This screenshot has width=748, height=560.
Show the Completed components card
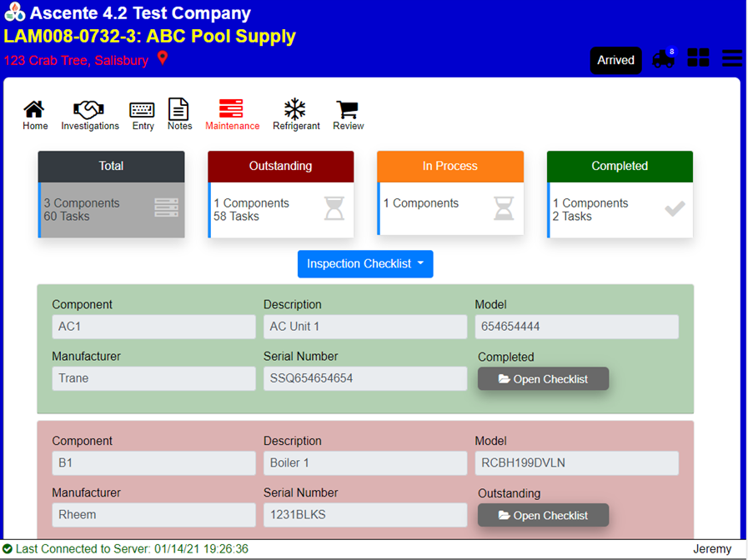tap(620, 195)
